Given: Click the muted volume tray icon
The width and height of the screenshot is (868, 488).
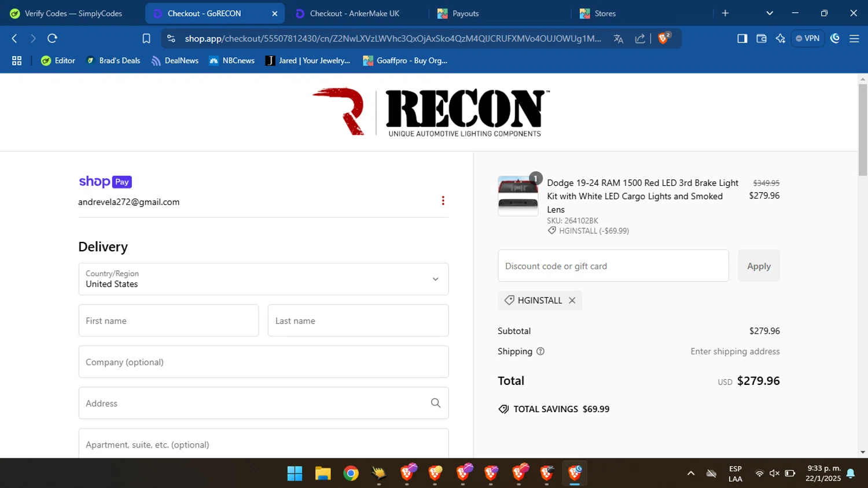Looking at the screenshot, I should click(x=774, y=474).
